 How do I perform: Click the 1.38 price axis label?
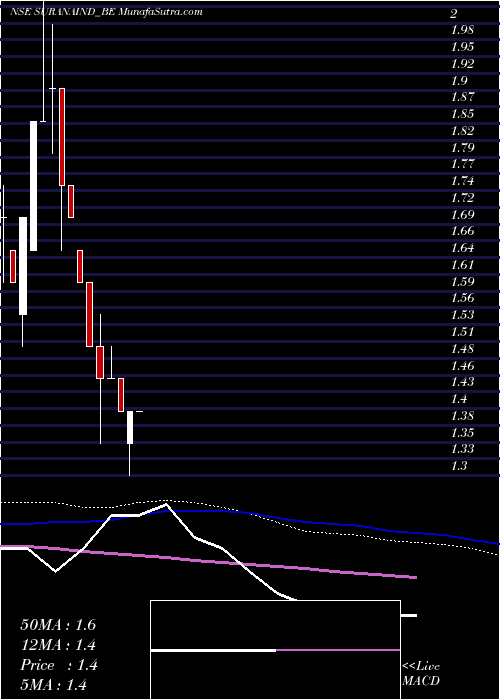(462, 416)
